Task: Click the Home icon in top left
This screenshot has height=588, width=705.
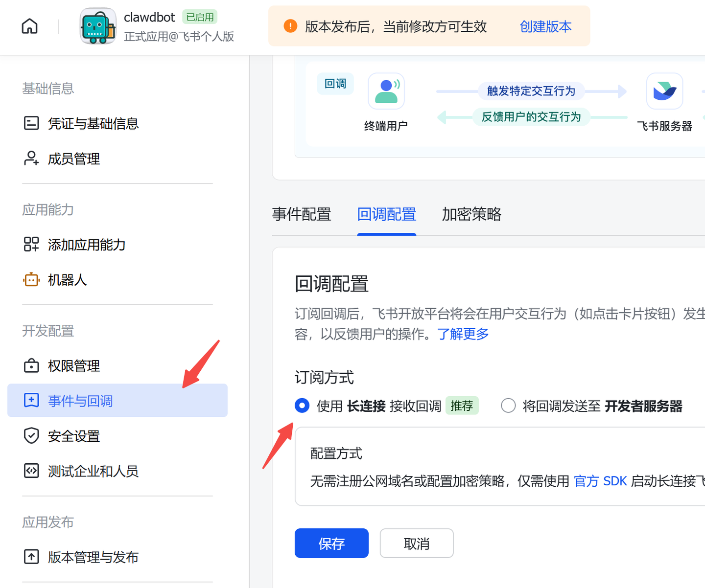Action: click(29, 26)
